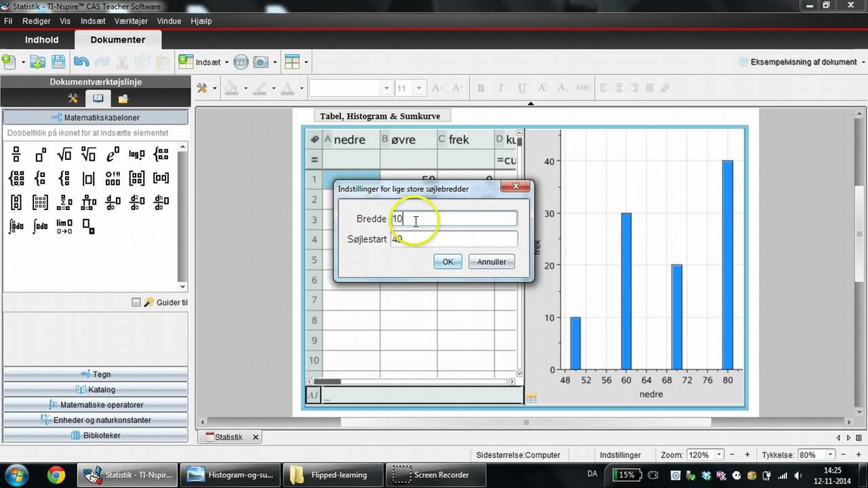Insert the e exponent template
The height and width of the screenshot is (488, 868).
pos(113,155)
